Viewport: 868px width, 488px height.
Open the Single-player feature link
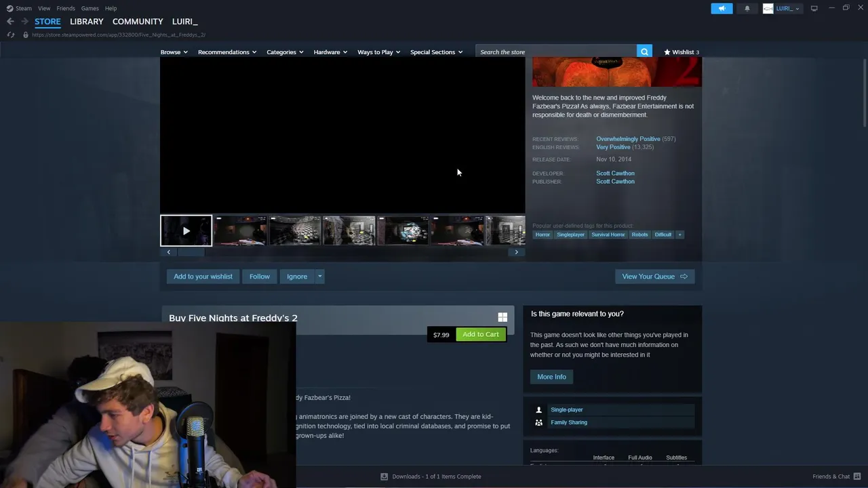pos(567,410)
